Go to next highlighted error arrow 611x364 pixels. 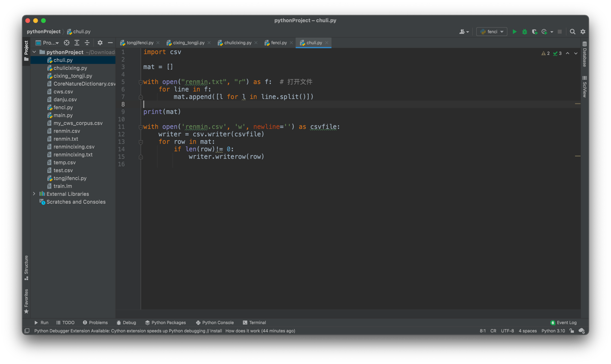[x=576, y=53]
